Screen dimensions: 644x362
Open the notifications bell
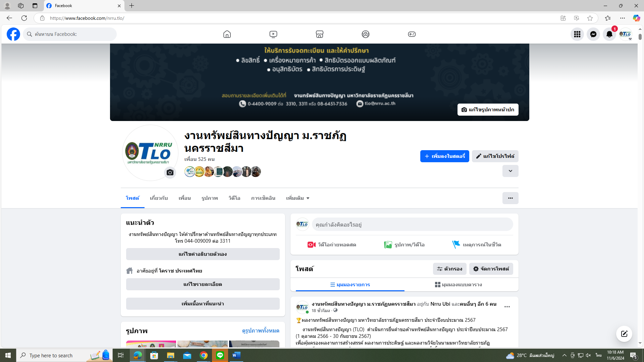pyautogui.click(x=609, y=34)
